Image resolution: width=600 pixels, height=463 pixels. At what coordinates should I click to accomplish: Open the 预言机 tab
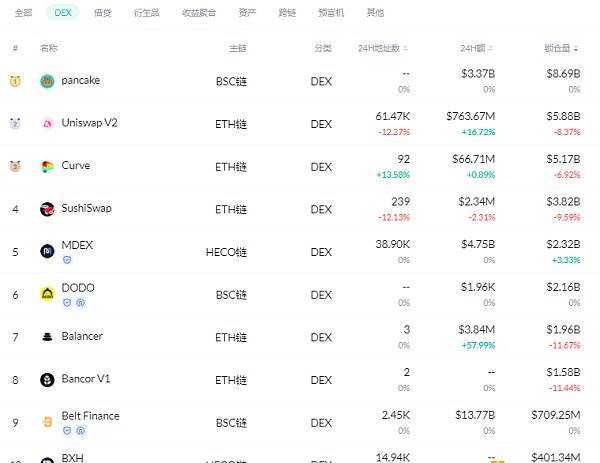[x=331, y=13]
